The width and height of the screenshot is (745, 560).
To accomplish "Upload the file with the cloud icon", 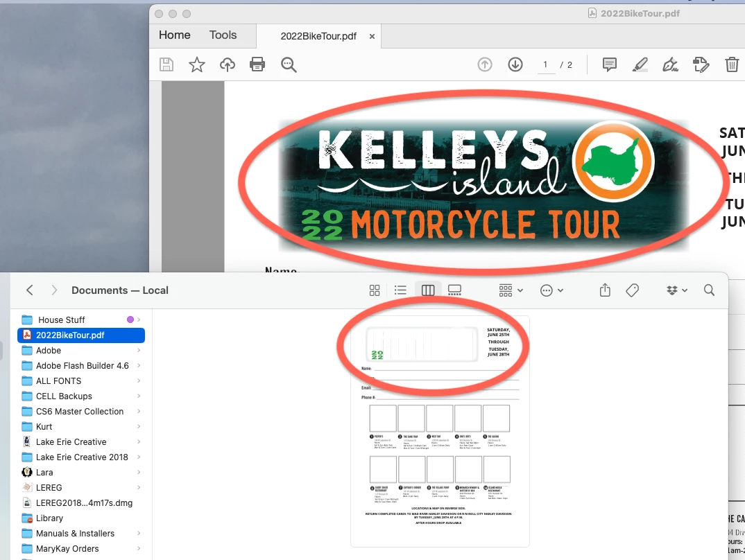I will point(227,64).
